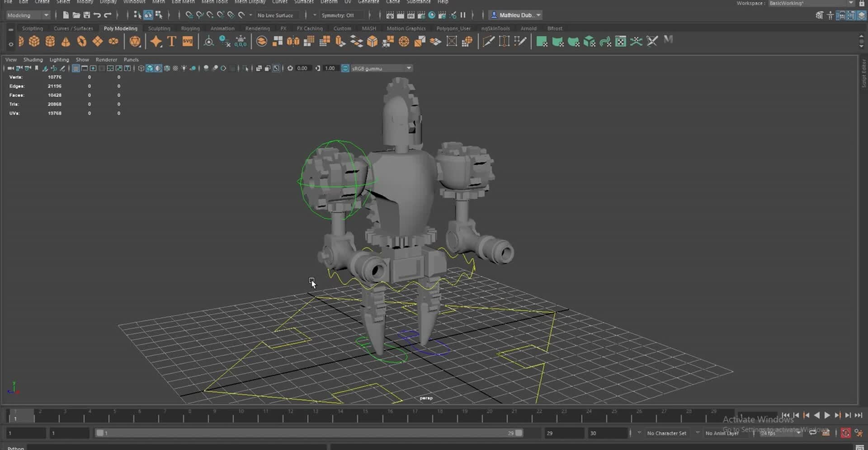The height and width of the screenshot is (450, 868).
Task: Select the Text tool on the Poly Modeling shelf
Action: 171,41
